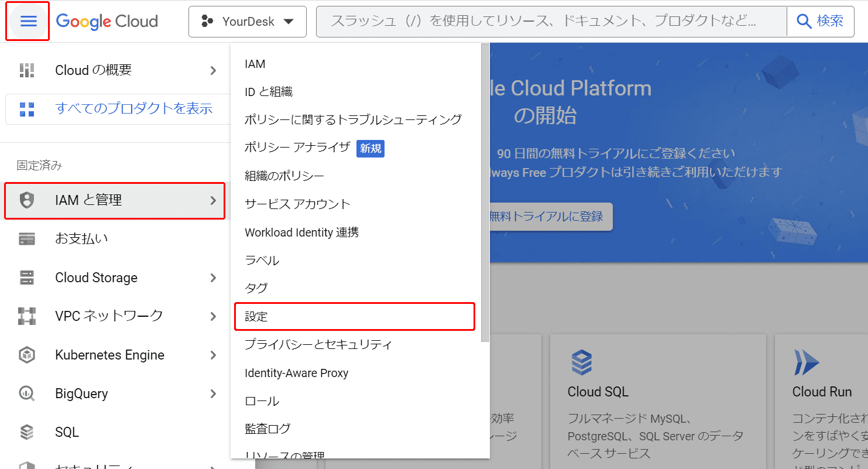Click the 新規 badge on ポリシー アナライザ
Screen dimensions: 868x469
pyautogui.click(x=370, y=149)
